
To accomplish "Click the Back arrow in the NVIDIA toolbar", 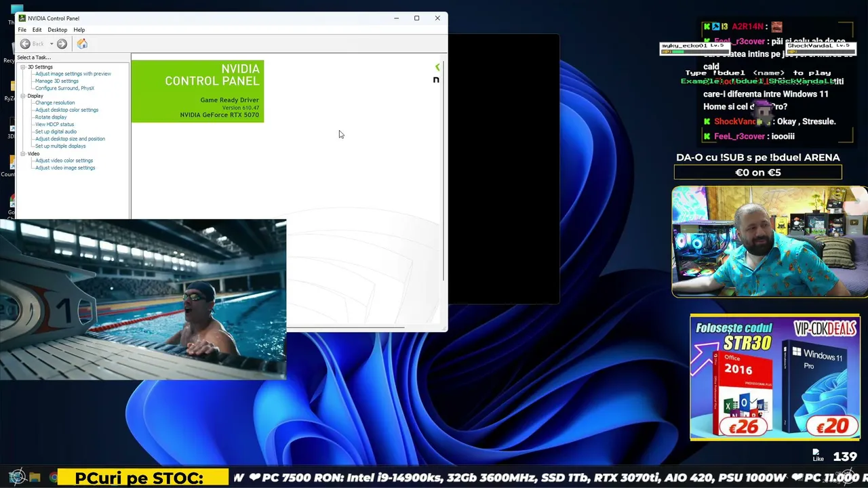I will coord(25,44).
